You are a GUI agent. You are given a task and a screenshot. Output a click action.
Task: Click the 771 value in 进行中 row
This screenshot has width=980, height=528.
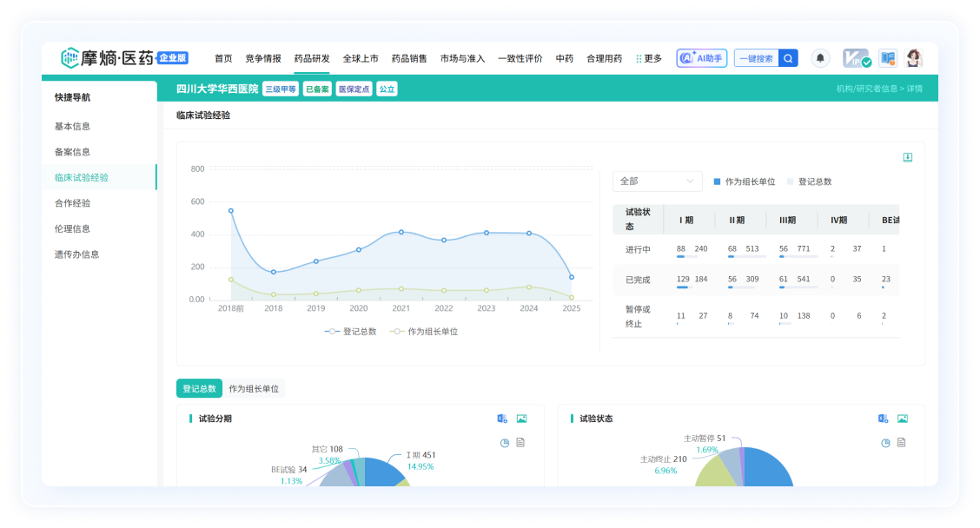(803, 248)
